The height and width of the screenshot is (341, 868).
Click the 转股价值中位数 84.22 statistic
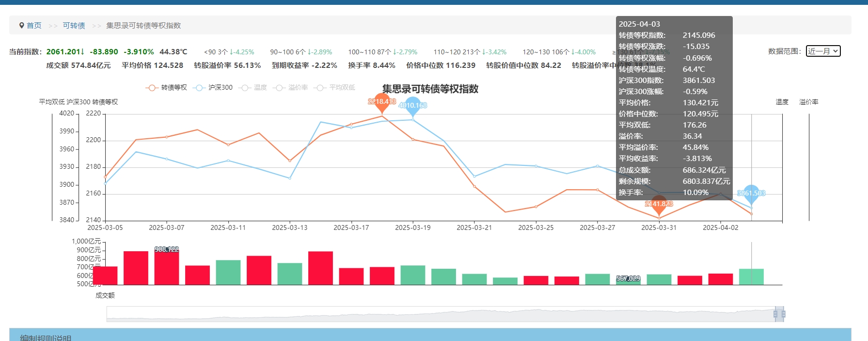(x=524, y=65)
